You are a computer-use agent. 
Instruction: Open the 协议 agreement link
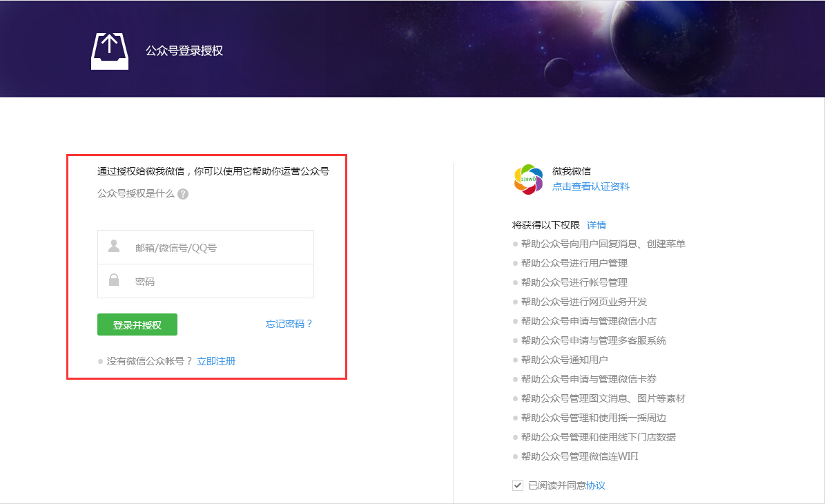(x=596, y=485)
